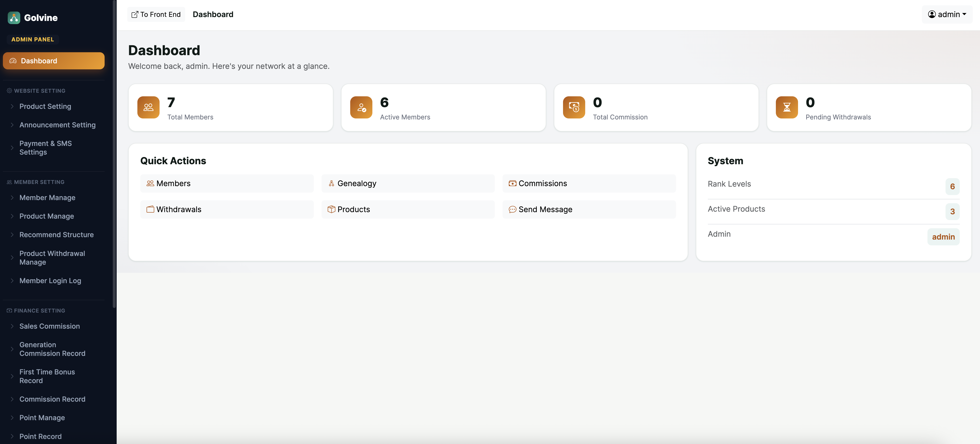Open Product Withdrawal Manage menu

(x=54, y=258)
